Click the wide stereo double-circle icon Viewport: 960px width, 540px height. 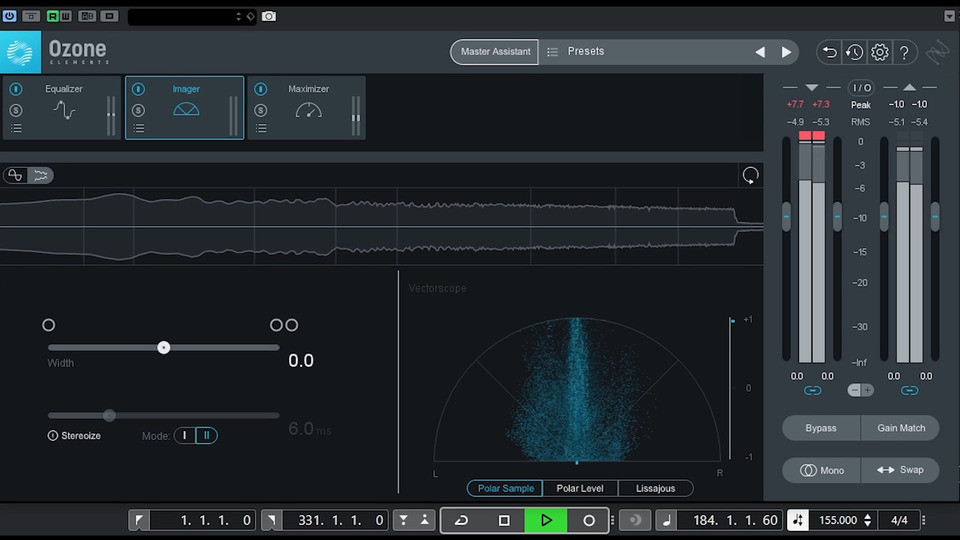pyautogui.click(x=284, y=325)
